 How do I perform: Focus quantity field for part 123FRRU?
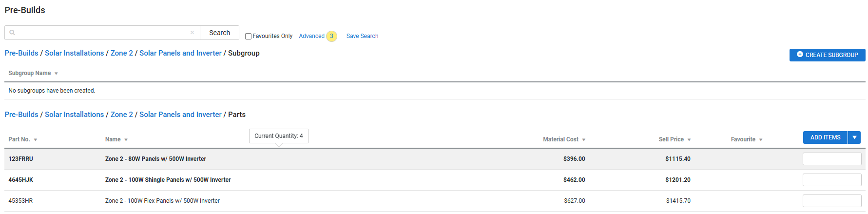tap(832, 159)
